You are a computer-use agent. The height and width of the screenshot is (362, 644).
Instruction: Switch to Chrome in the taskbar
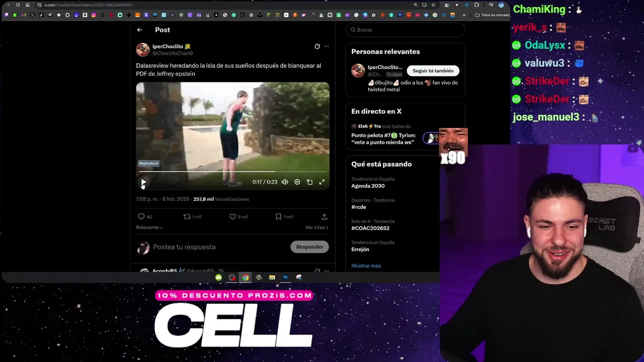[x=245, y=278]
